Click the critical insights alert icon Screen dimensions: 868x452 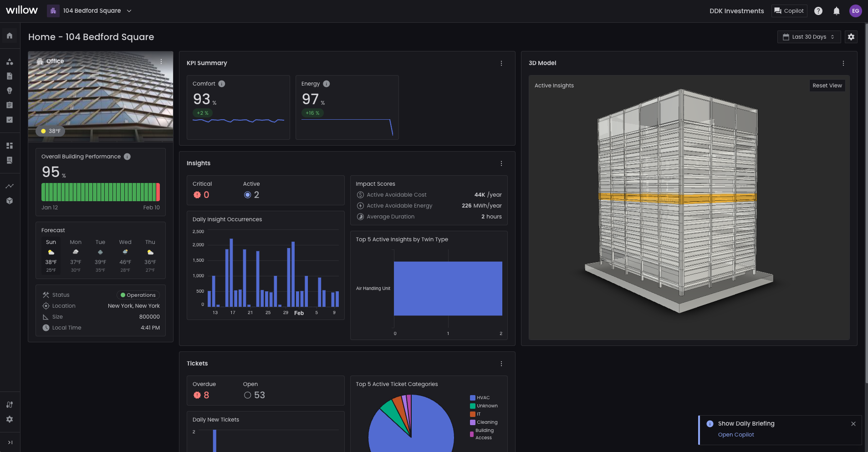pyautogui.click(x=197, y=195)
